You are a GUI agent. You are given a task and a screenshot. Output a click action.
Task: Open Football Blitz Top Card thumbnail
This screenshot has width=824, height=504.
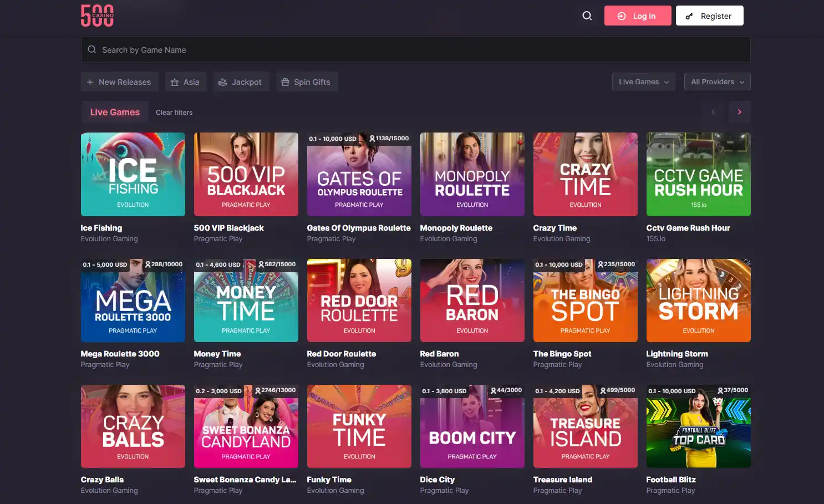[x=699, y=426]
